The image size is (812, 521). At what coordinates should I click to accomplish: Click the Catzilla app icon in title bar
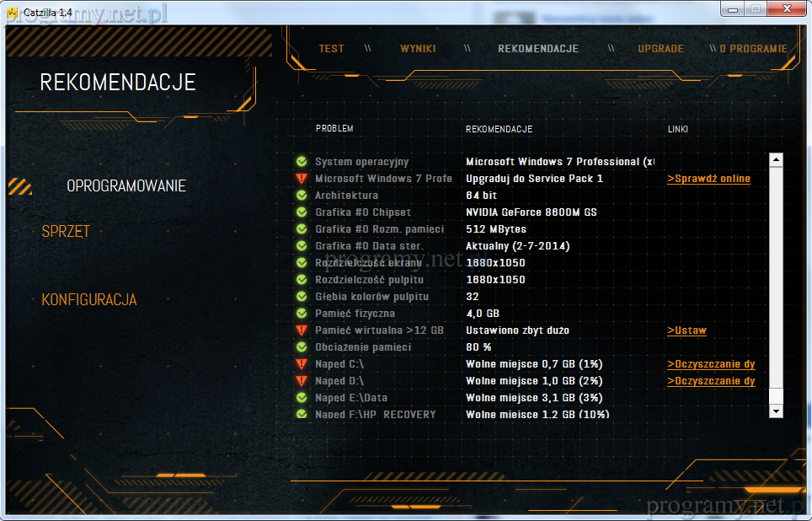13,9
